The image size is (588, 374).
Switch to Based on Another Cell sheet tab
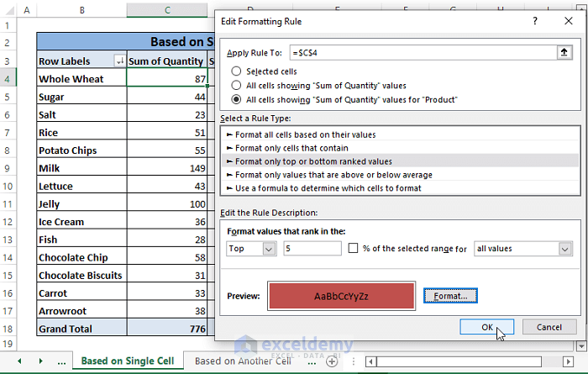(x=243, y=361)
